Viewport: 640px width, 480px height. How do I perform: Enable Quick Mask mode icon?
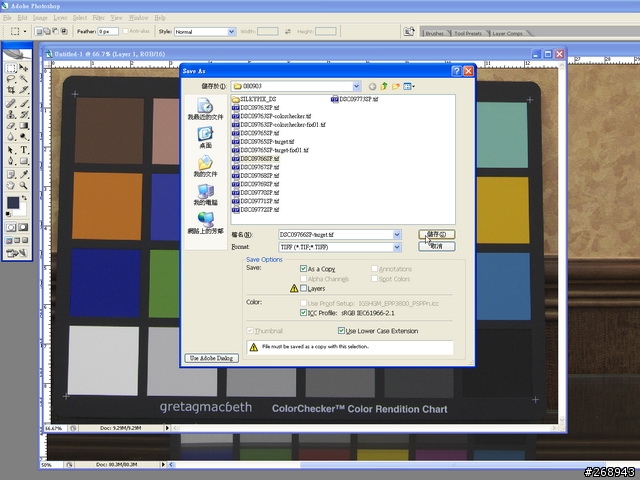click(23, 227)
